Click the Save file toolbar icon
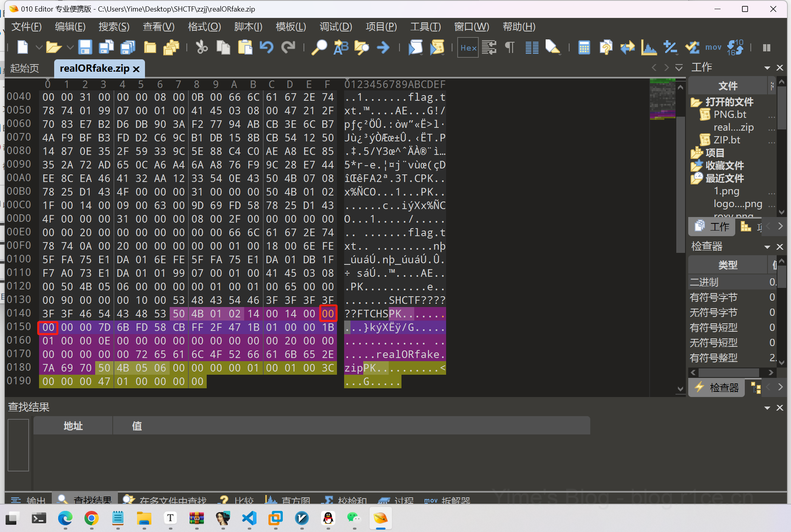 pyautogui.click(x=85, y=47)
